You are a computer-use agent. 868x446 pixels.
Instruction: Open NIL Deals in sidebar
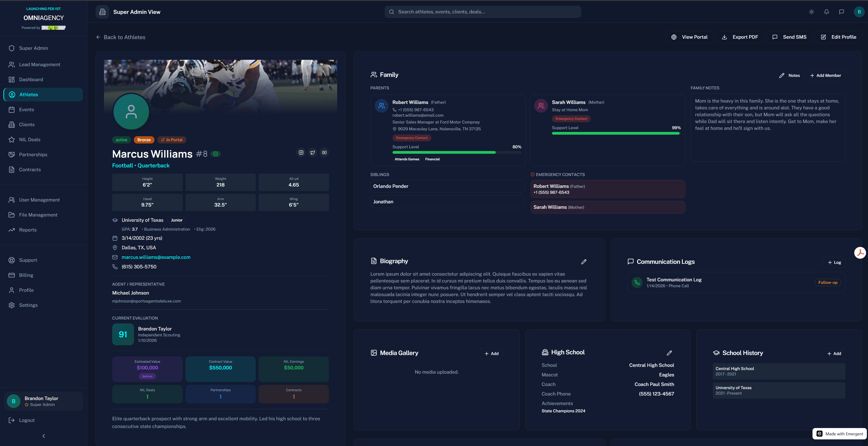point(43,139)
